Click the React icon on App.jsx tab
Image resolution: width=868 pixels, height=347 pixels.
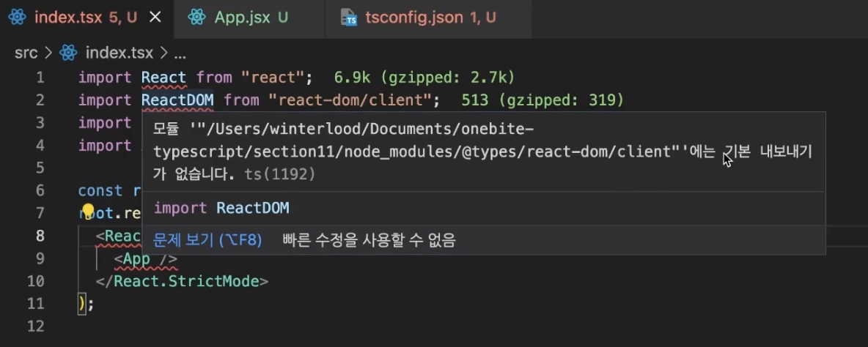[196, 18]
